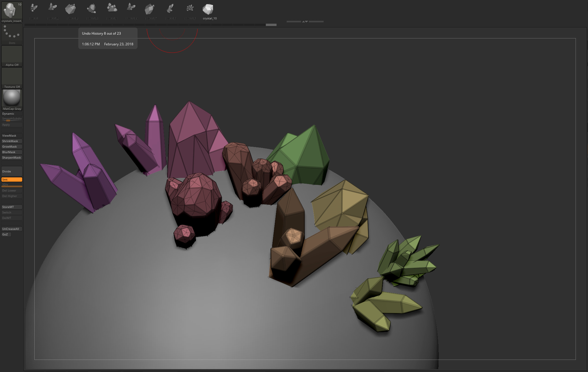Toggle the Smt smoothing button off

click(12, 180)
